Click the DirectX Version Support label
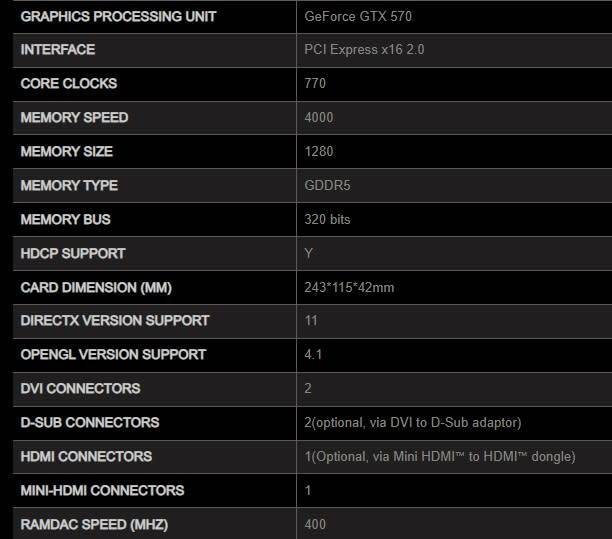612x539 pixels. click(x=115, y=321)
